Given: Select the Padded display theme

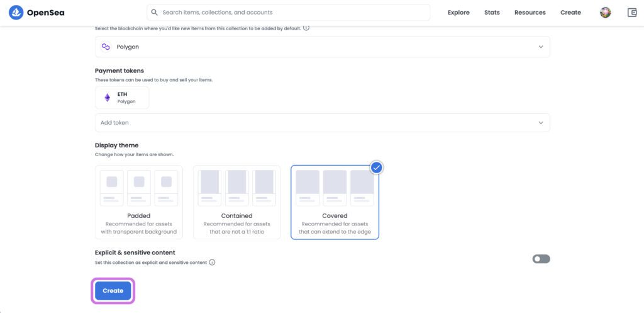Looking at the screenshot, I should [x=139, y=202].
